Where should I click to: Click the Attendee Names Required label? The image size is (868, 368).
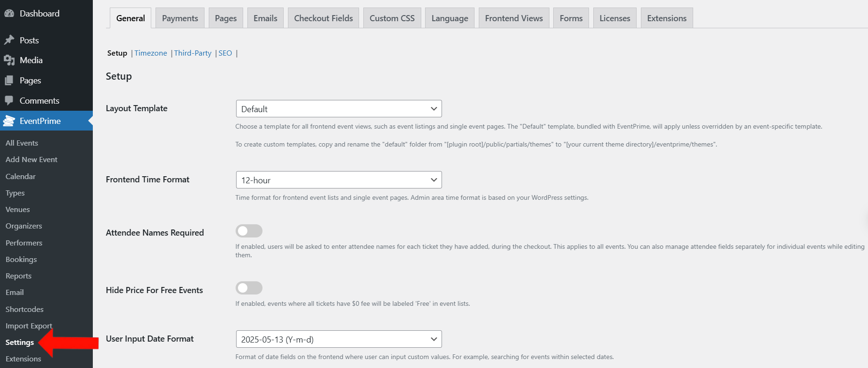[x=155, y=232]
